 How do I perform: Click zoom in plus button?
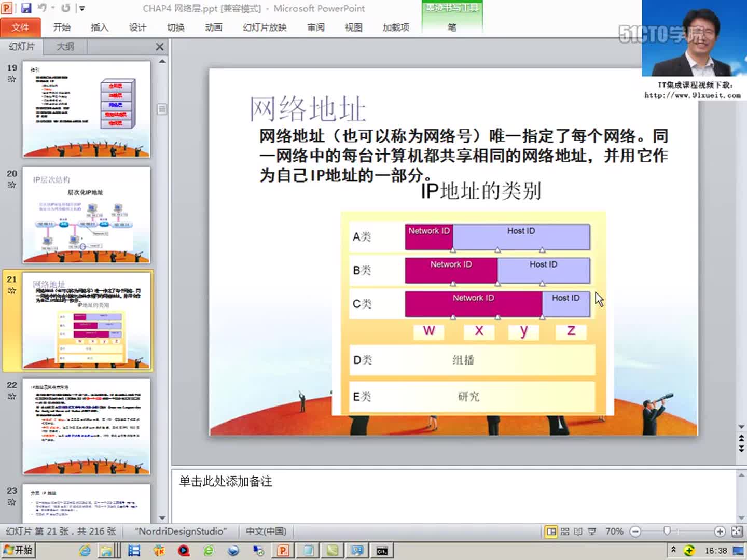(720, 531)
